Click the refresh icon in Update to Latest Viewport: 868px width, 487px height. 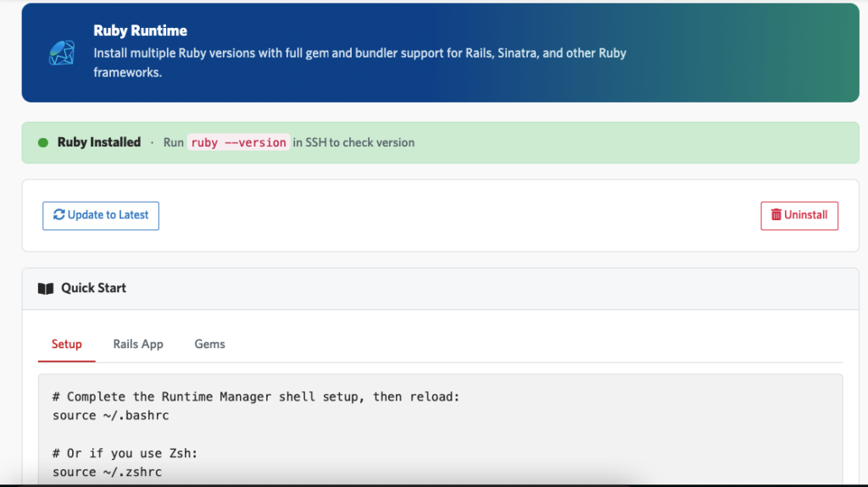point(58,215)
